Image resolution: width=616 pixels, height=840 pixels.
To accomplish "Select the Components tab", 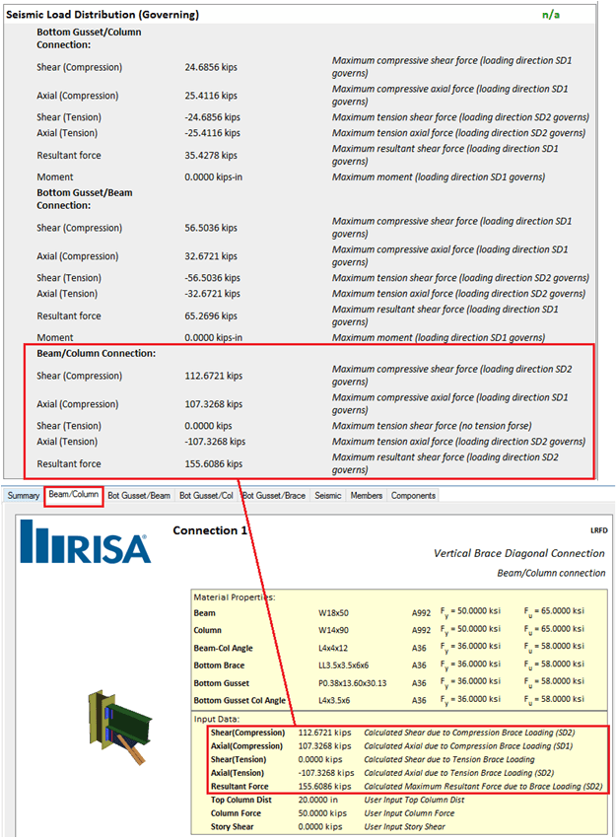I will coord(413,496).
